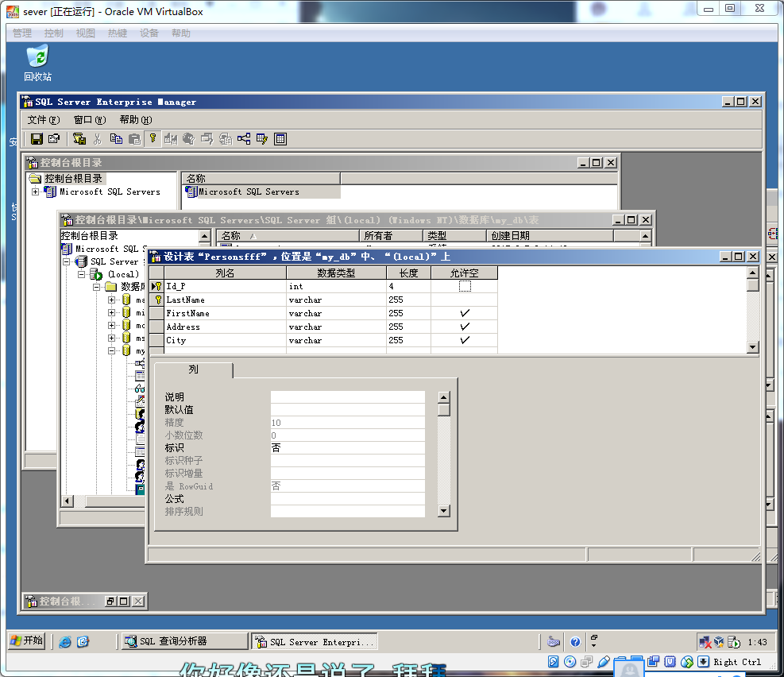The height and width of the screenshot is (677, 784).
Task: Click the 说明 description input field
Action: pyautogui.click(x=347, y=397)
